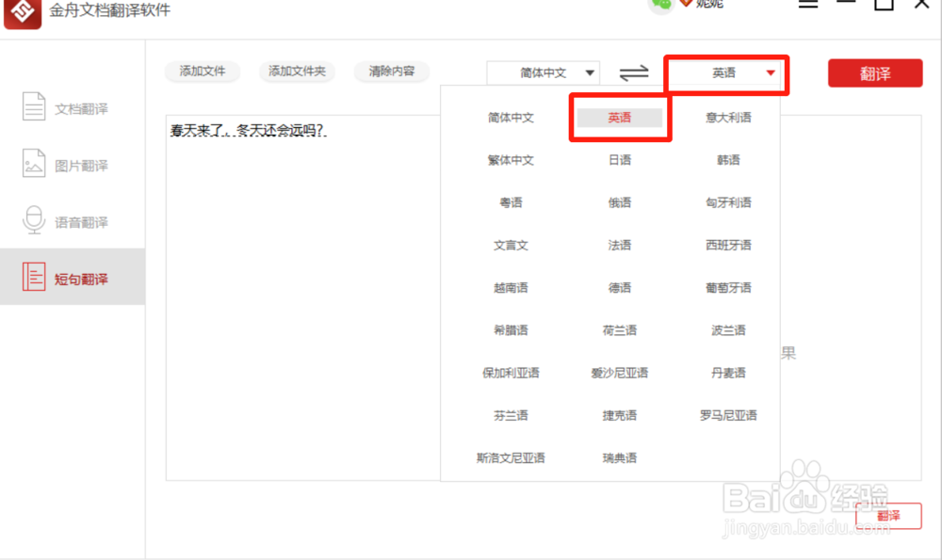This screenshot has height=560, width=942.
Task: Set target language to 罗马尼亚语
Action: 728,416
